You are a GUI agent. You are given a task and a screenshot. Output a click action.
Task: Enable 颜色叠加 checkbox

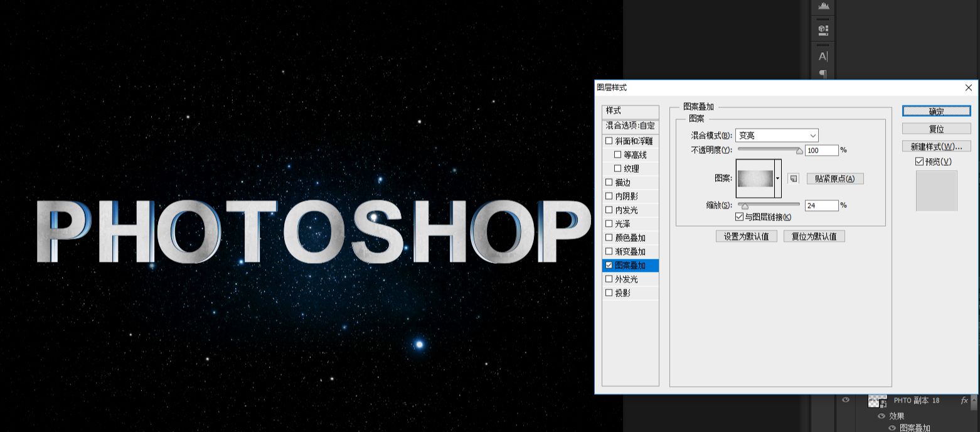[609, 237]
